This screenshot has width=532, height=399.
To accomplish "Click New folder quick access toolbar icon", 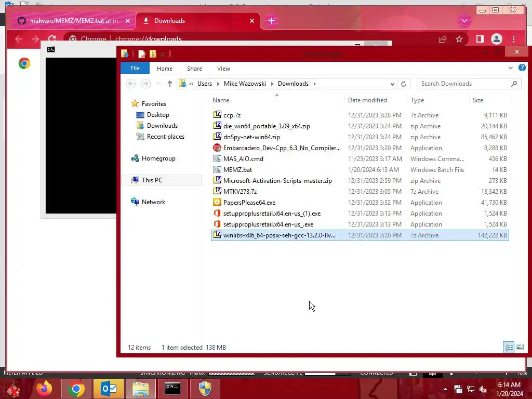I will 153,54.
